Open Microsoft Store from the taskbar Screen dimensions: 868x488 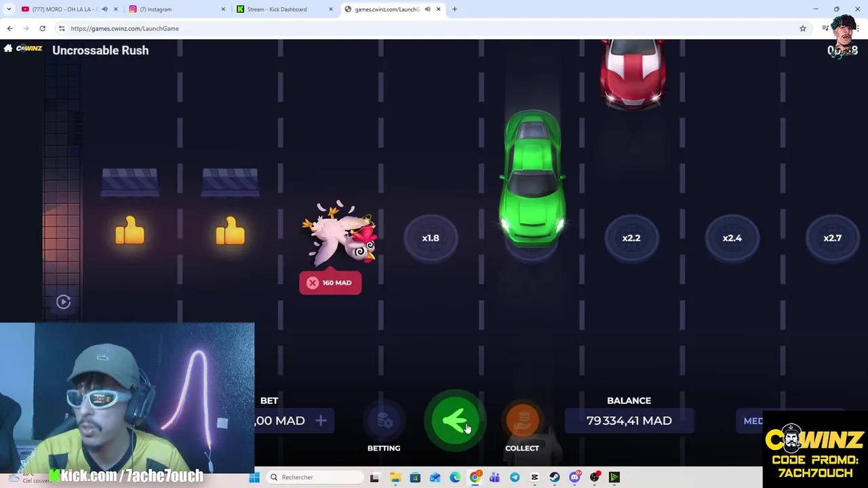click(x=415, y=477)
